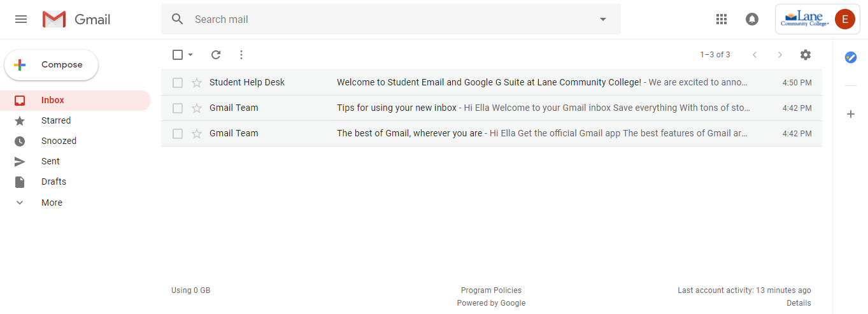The height and width of the screenshot is (314, 868).
Task: Star the Student Help Desk email
Action: point(197,83)
